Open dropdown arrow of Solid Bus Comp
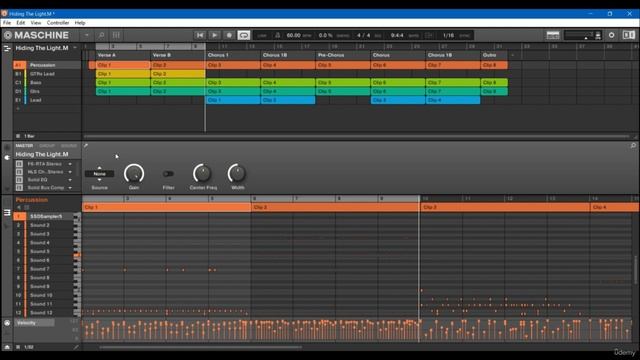This screenshot has width=640, height=360. coord(70,188)
